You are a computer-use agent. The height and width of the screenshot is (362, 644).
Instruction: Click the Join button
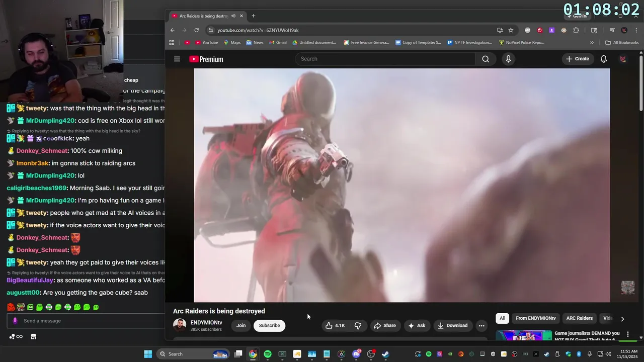coord(241,326)
